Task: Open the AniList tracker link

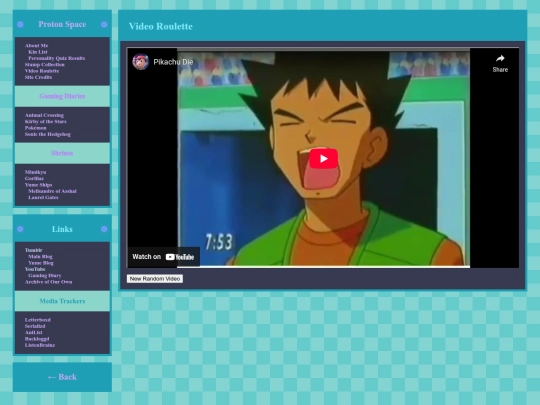Action: click(33, 332)
